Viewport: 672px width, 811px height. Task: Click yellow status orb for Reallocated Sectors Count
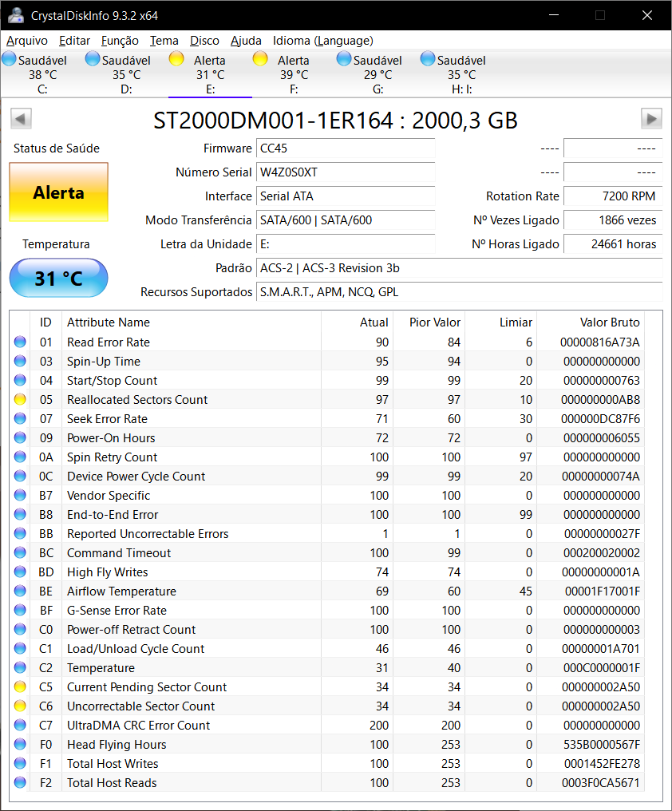[x=20, y=399]
